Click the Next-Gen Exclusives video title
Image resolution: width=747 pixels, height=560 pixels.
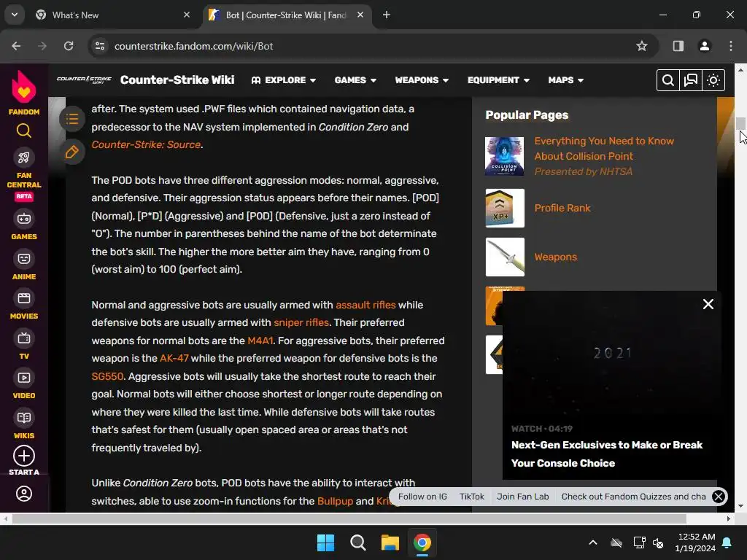coord(606,454)
